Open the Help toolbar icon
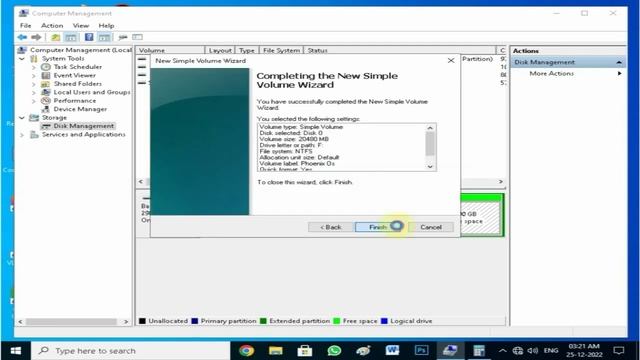 click(89, 37)
